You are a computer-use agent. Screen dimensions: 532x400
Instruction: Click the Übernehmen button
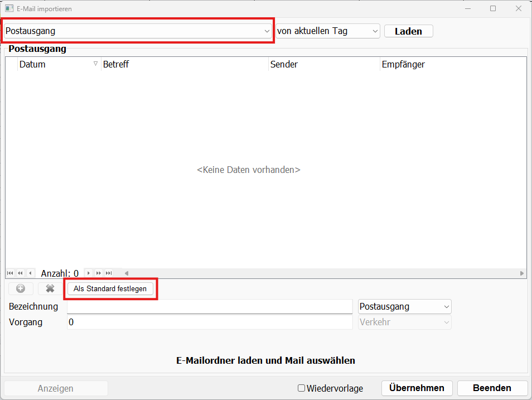click(417, 388)
